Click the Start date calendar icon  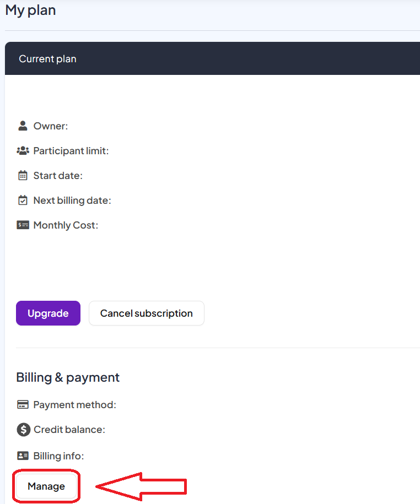click(x=23, y=176)
